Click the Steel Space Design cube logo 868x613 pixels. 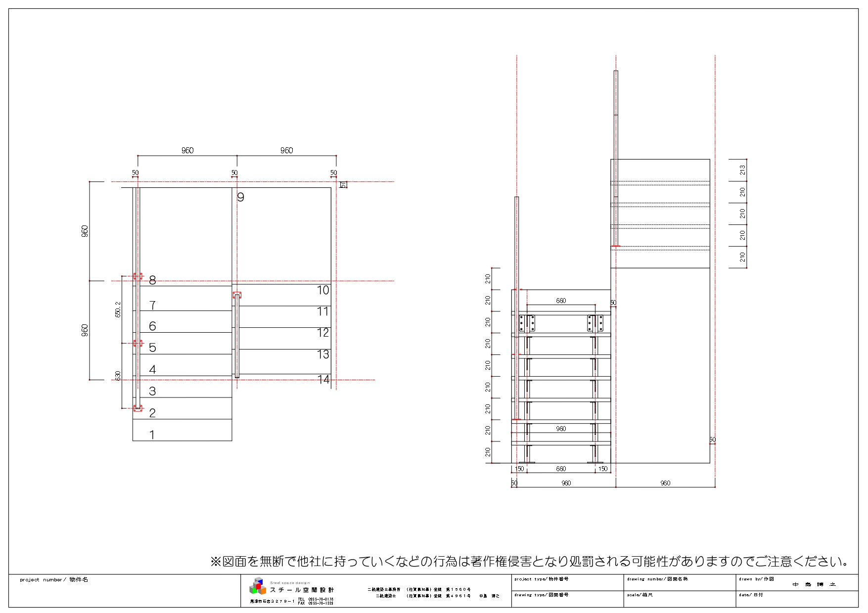[258, 586]
